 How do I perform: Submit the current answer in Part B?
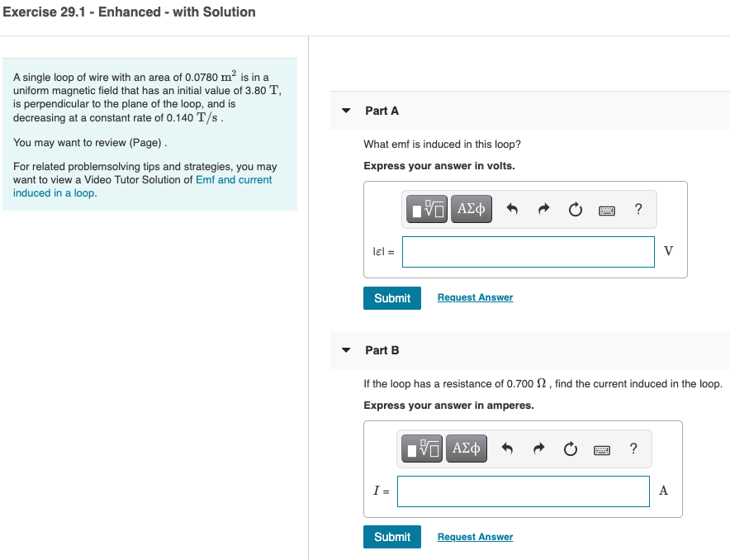pos(391,536)
